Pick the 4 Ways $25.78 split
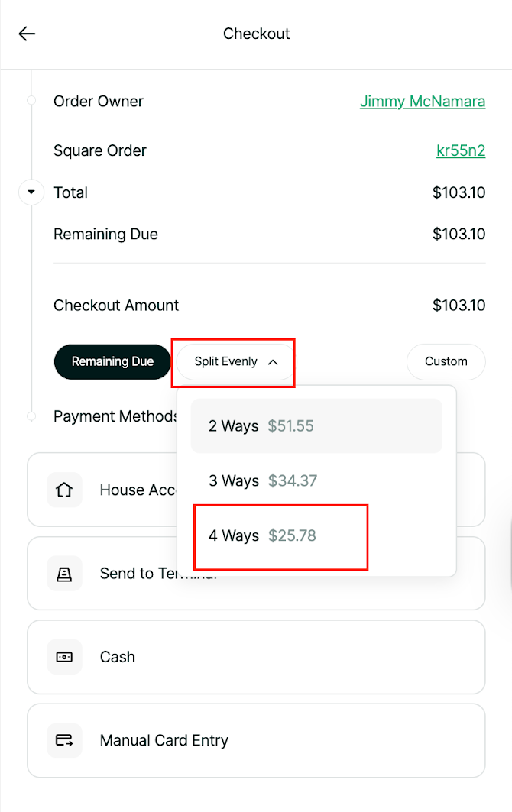 tap(262, 536)
